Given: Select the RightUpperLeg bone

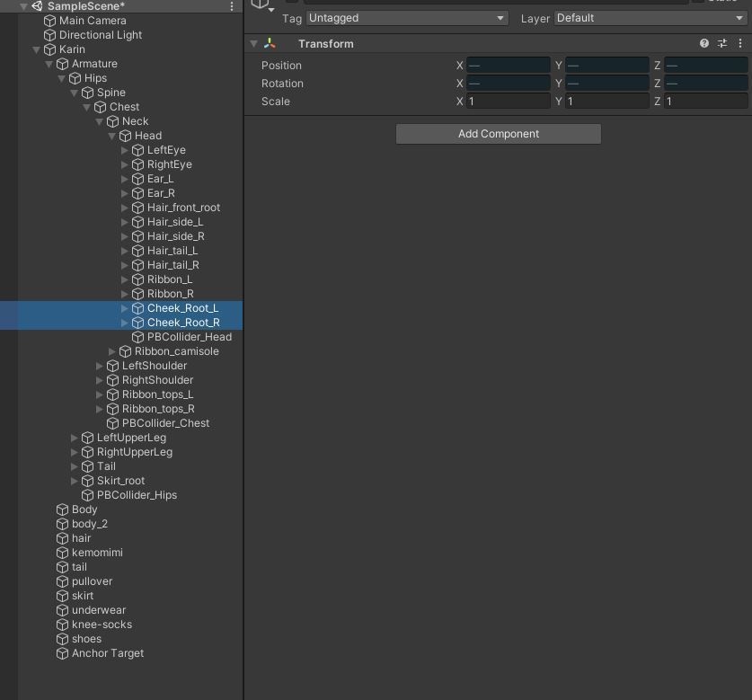Looking at the screenshot, I should (135, 452).
